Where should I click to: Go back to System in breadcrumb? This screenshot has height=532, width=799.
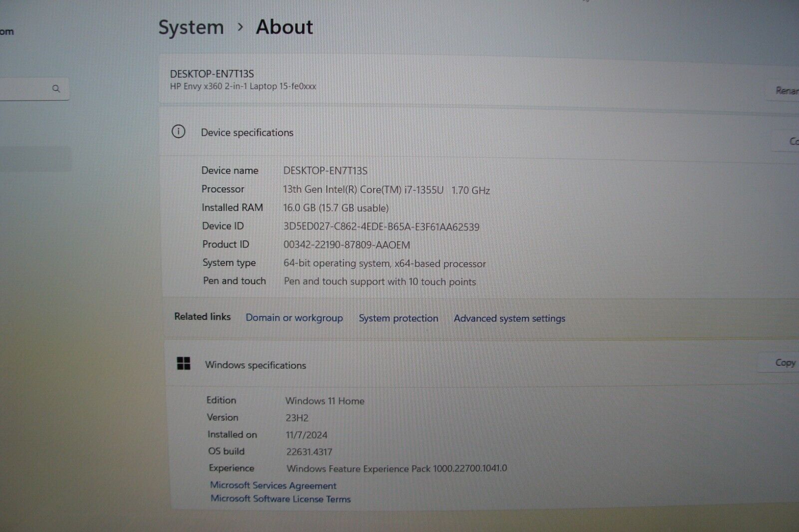(x=191, y=27)
